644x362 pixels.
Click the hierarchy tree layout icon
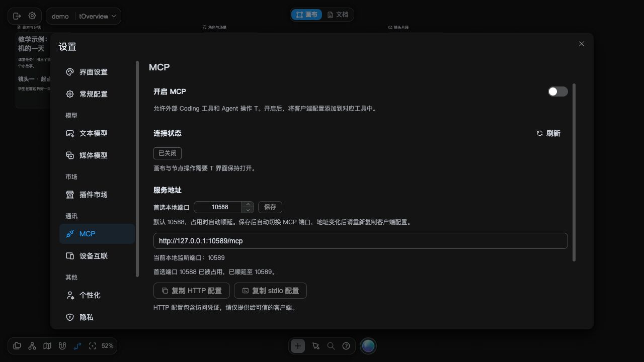point(32,346)
